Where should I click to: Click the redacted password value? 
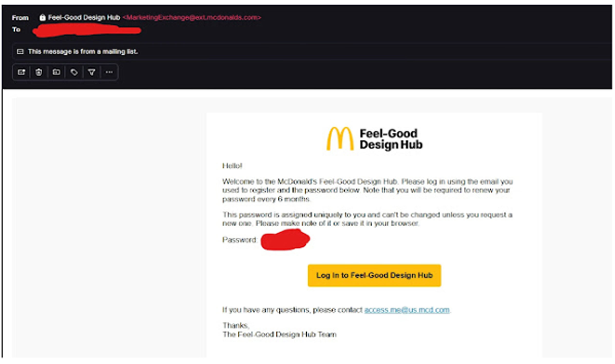(x=285, y=240)
